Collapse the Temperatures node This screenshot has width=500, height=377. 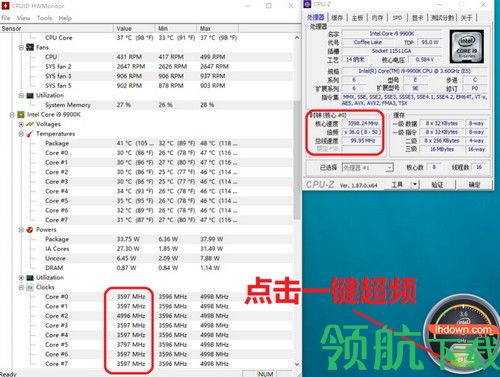[21, 134]
